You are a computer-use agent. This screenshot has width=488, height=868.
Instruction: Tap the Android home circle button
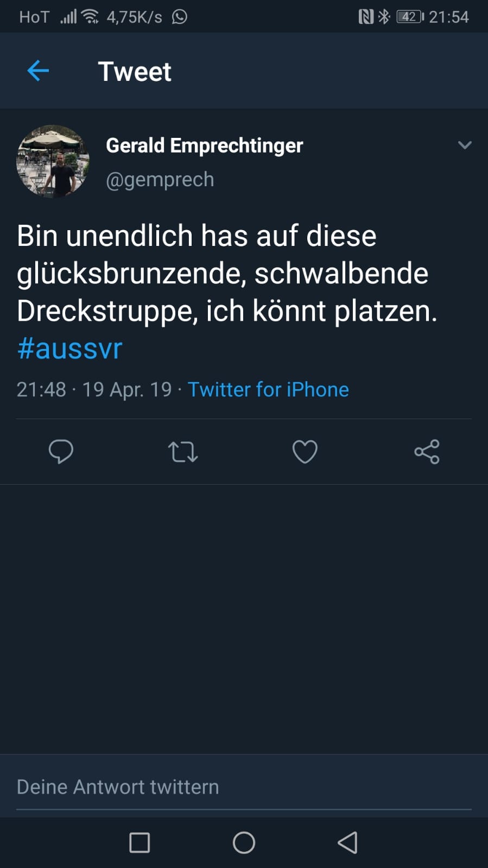[244, 842]
